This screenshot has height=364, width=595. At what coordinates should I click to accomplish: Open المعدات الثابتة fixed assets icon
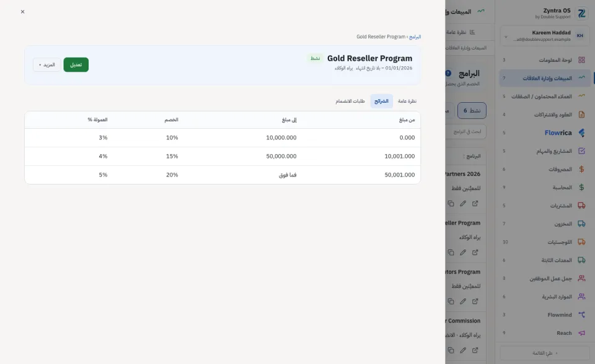[581, 260]
